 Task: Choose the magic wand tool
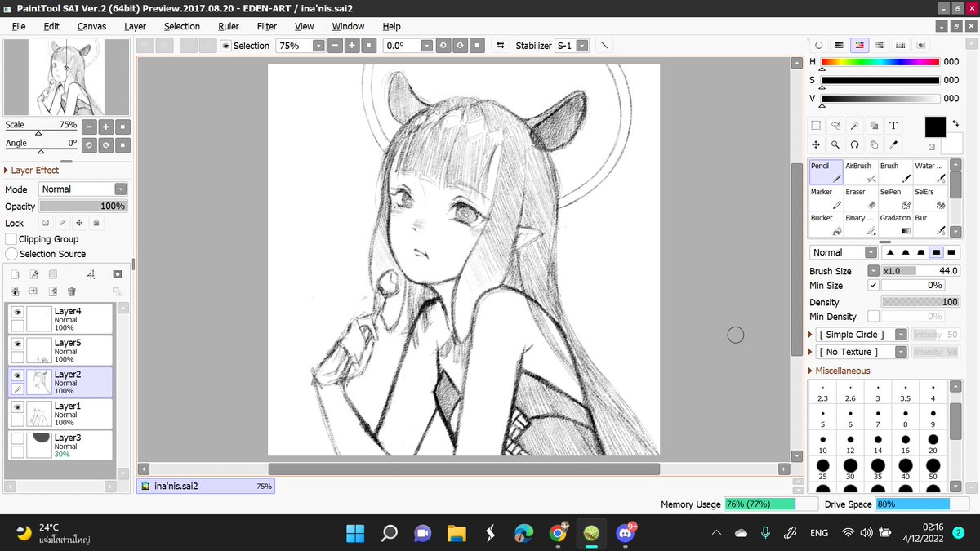[855, 126]
